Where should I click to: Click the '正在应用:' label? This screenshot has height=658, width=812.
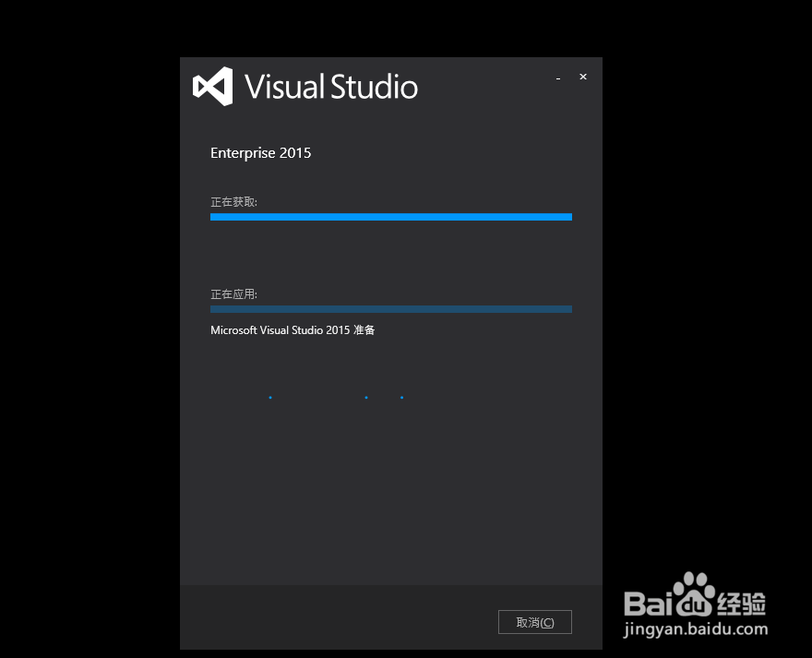tap(233, 293)
